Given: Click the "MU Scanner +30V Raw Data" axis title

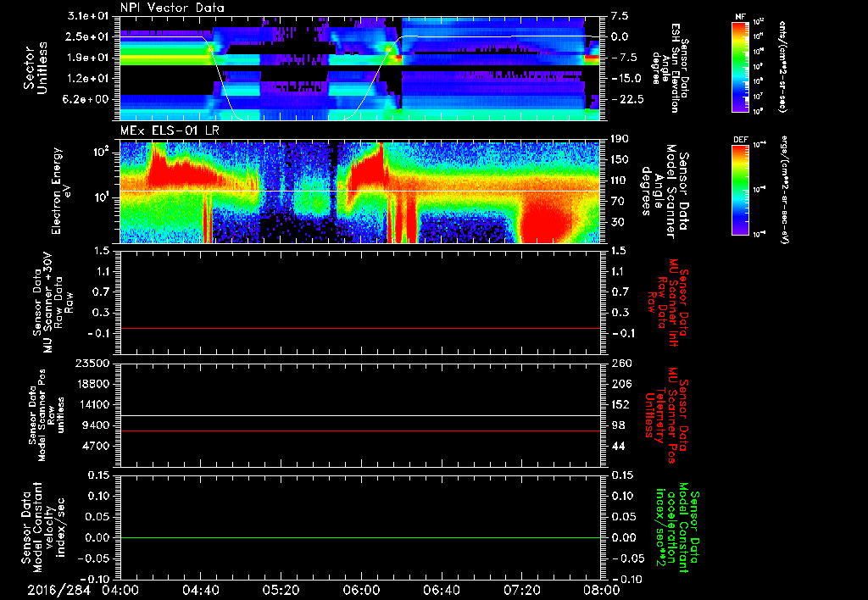Looking at the screenshot, I should pyautogui.click(x=53, y=303).
